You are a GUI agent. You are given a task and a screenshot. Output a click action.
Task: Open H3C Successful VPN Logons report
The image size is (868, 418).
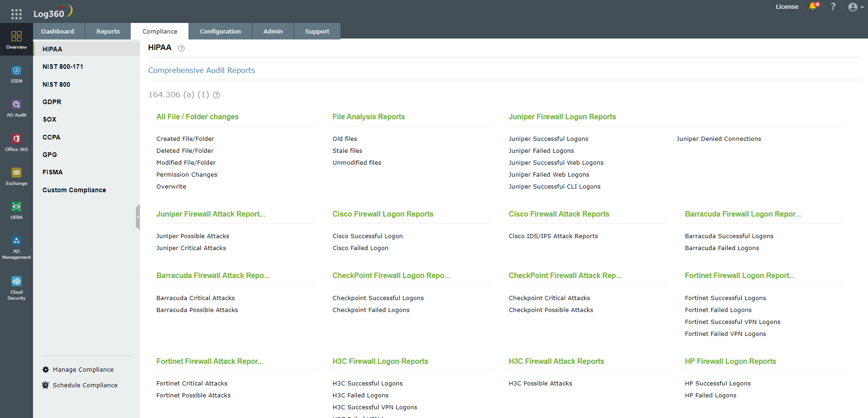pos(375,407)
